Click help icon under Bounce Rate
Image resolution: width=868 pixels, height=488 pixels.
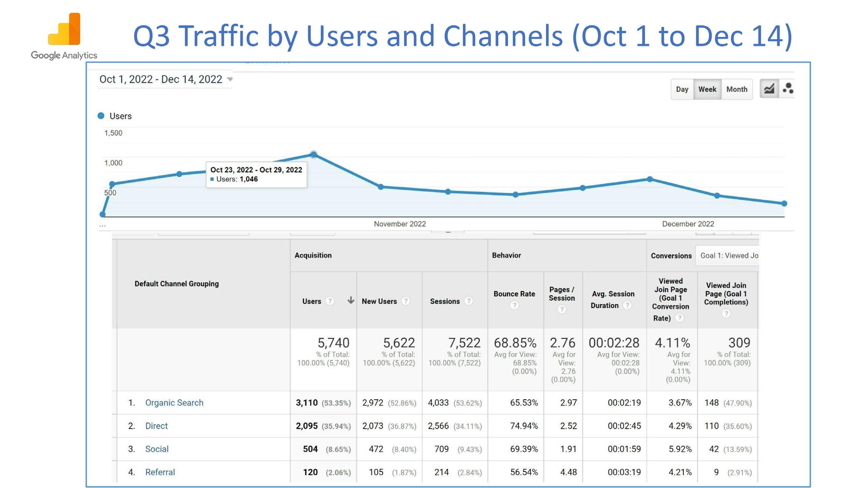click(514, 305)
